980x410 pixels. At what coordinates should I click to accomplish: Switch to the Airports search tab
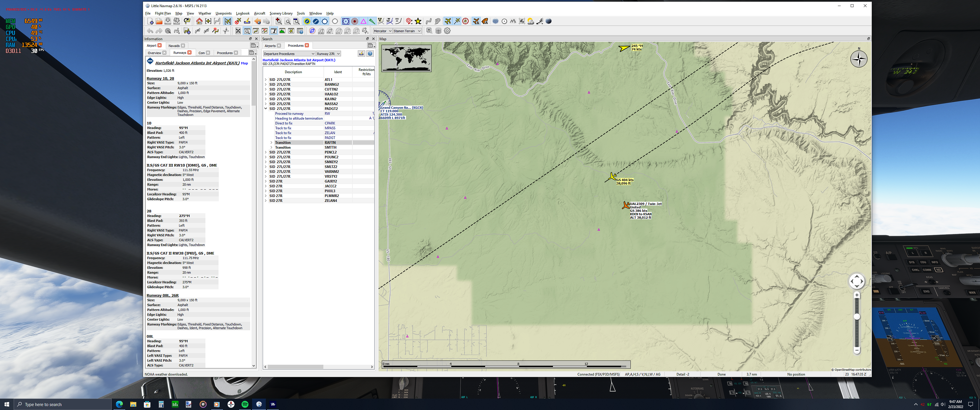coord(270,46)
